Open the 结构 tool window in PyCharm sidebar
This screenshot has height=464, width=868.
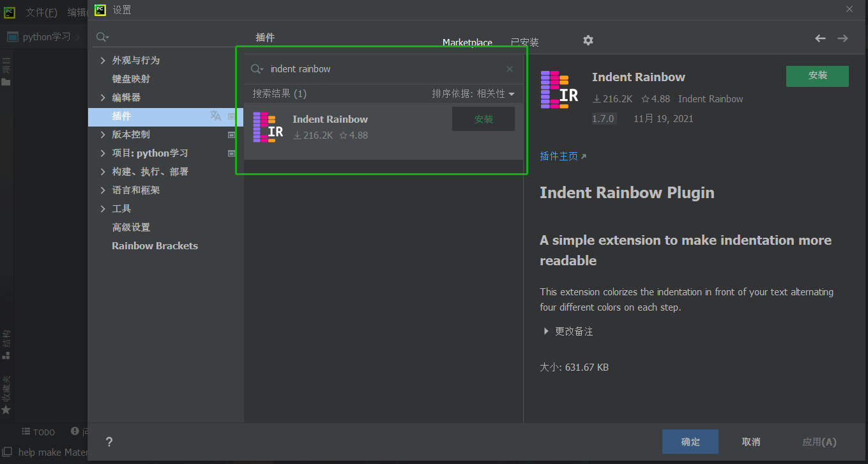pyautogui.click(x=6, y=344)
